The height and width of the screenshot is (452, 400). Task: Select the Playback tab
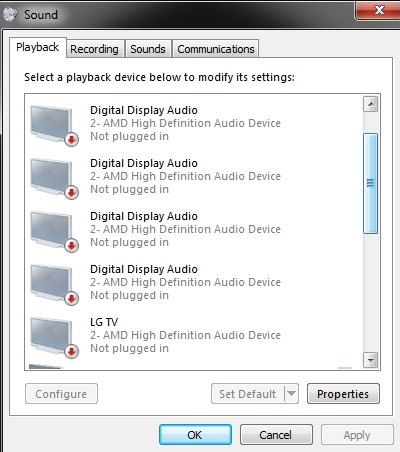click(38, 47)
